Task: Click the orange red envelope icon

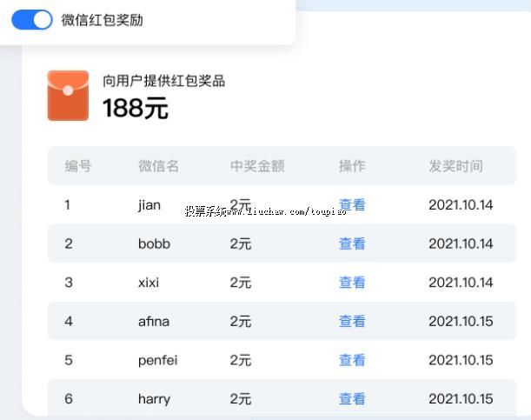Action: pyautogui.click(x=68, y=96)
